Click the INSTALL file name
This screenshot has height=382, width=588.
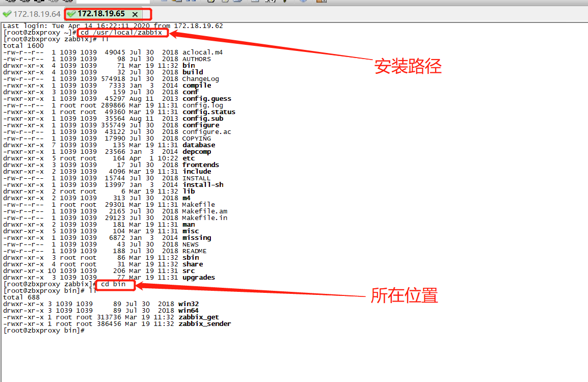[x=197, y=178]
